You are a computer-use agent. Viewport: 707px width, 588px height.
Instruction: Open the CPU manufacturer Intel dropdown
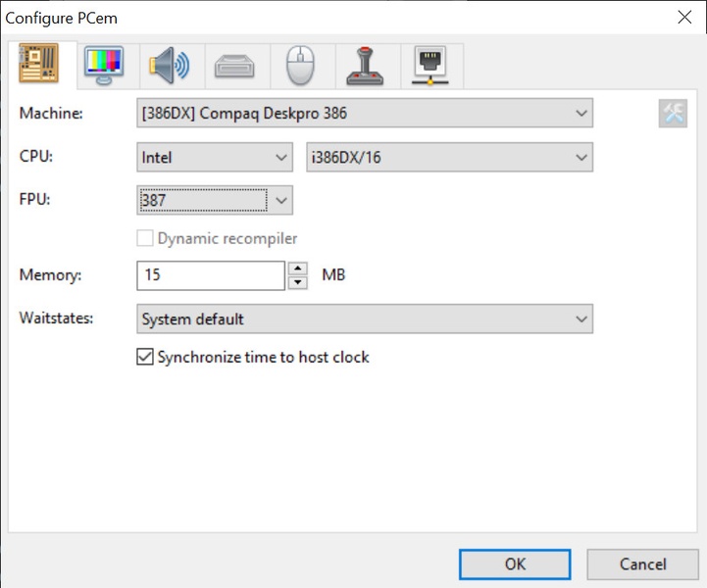click(x=214, y=157)
